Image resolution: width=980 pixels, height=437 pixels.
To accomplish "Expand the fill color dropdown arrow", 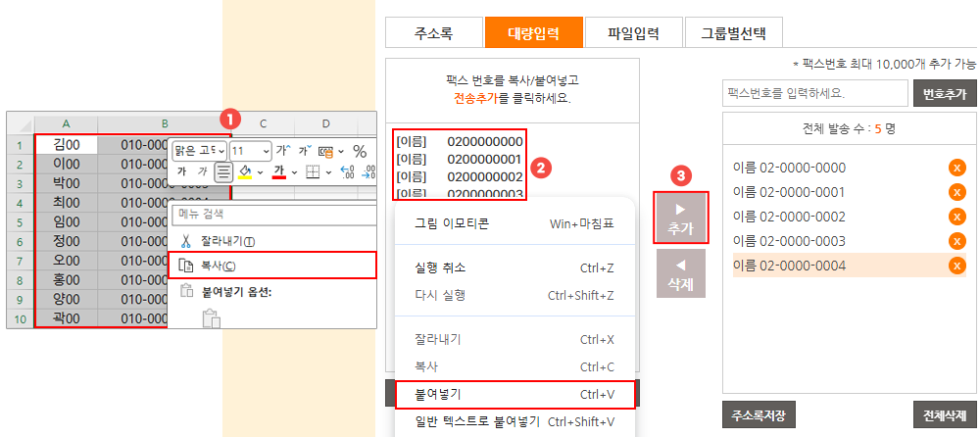I will tap(259, 172).
